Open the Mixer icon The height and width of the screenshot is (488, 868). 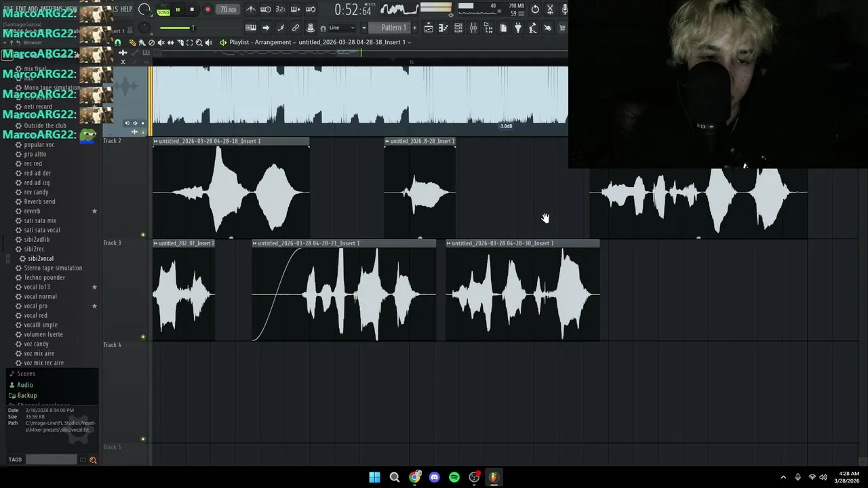[x=473, y=28]
